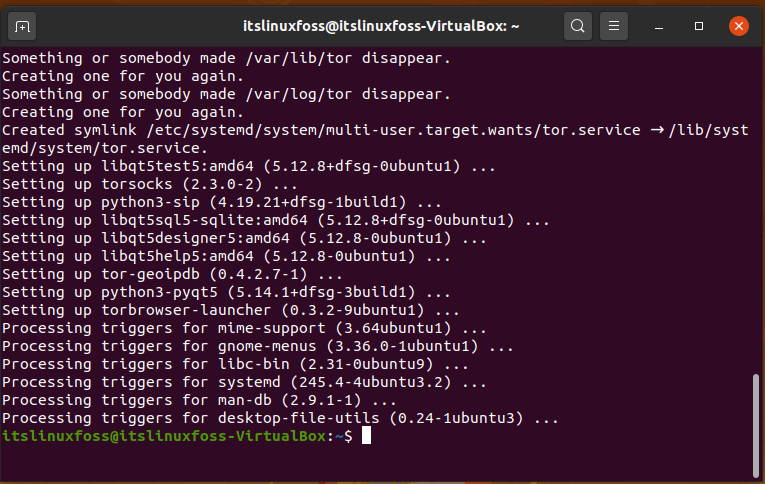Click 'Processing triggers for mime-support' line
Viewport: 765px width, 484px height.
[x=244, y=328]
